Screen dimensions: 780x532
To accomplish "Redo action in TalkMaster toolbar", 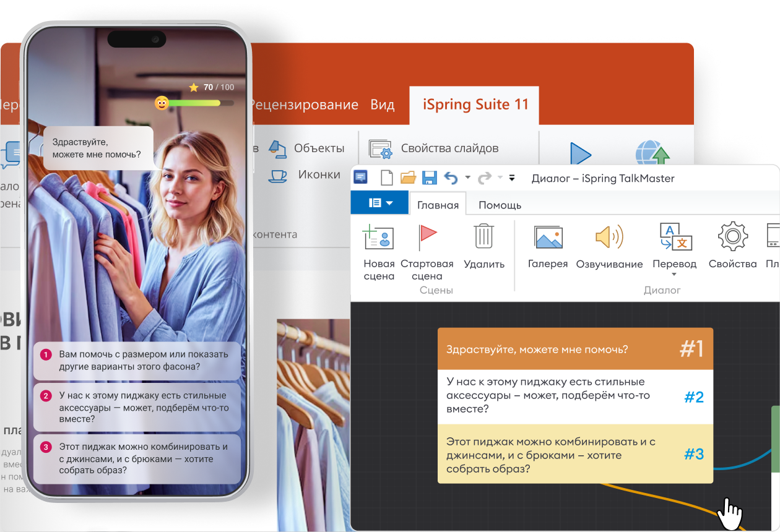I will pos(485,178).
